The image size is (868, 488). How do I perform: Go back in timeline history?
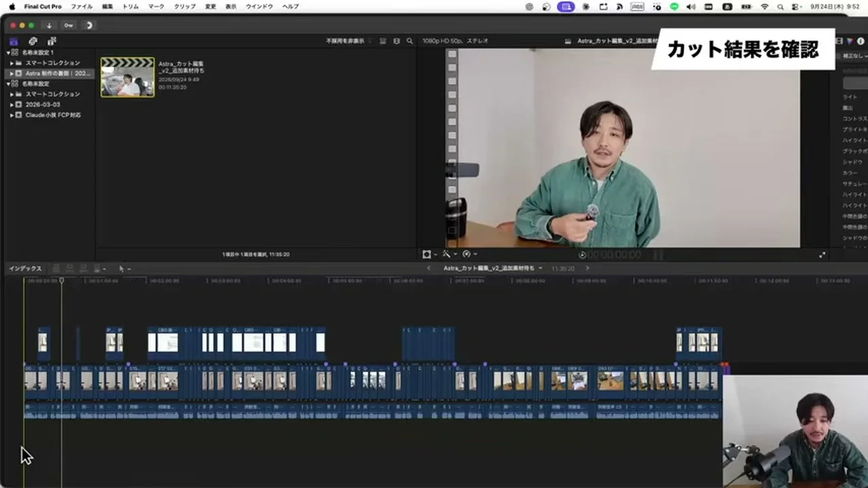[x=429, y=268]
